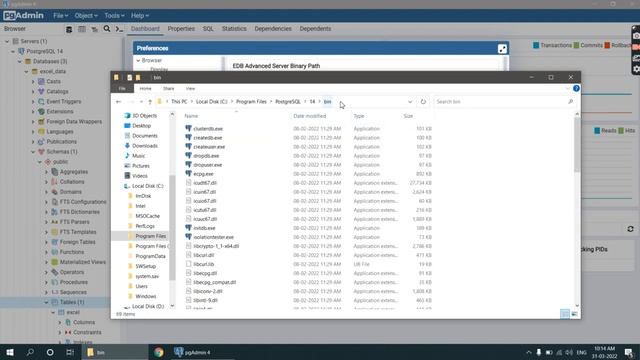Click the View Data table icon in pgAdmin
The width and height of the screenshot is (640, 360).
pyautogui.click(x=82, y=29)
